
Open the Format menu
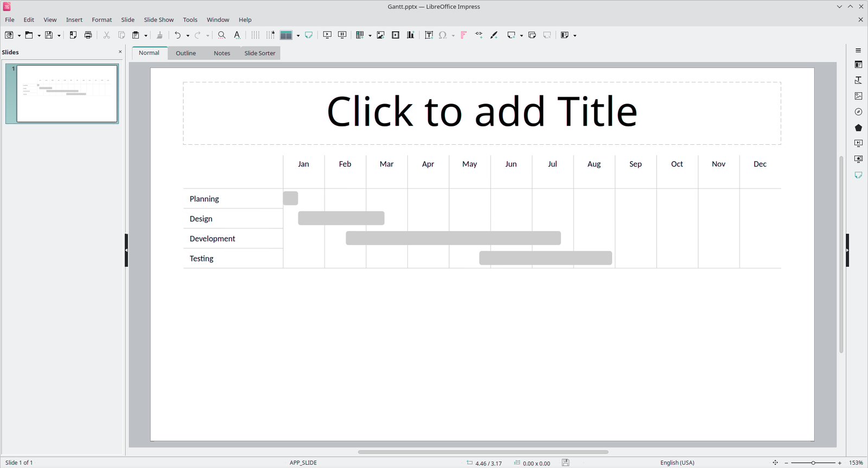(x=101, y=20)
